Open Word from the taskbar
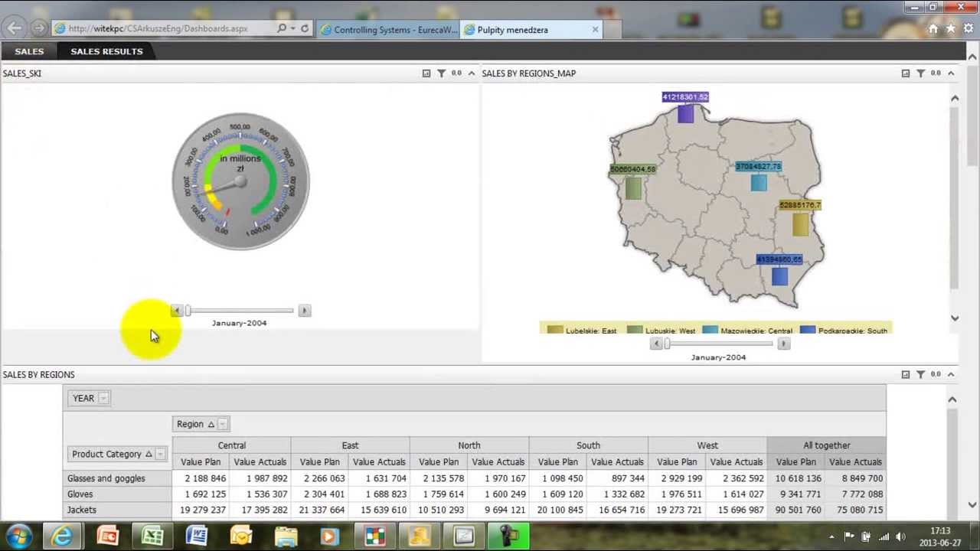The width and height of the screenshot is (980, 551). [x=197, y=536]
